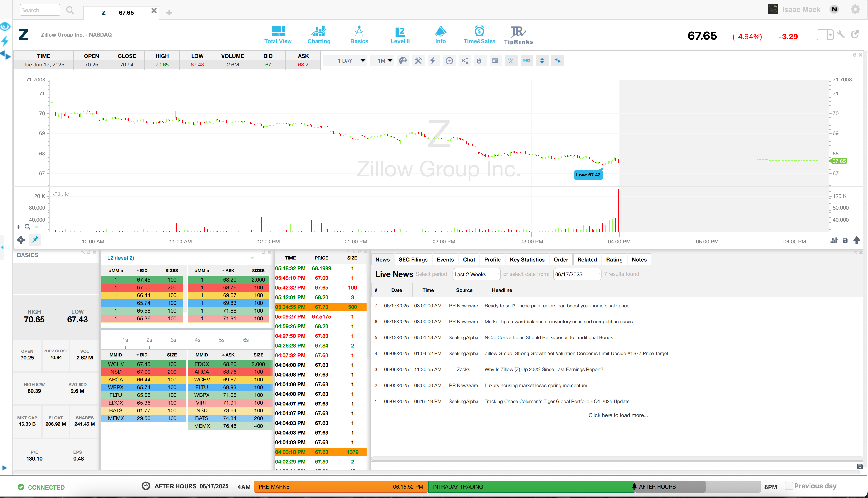The width and height of the screenshot is (868, 498).
Task: Open the Level II view
Action: click(x=400, y=35)
